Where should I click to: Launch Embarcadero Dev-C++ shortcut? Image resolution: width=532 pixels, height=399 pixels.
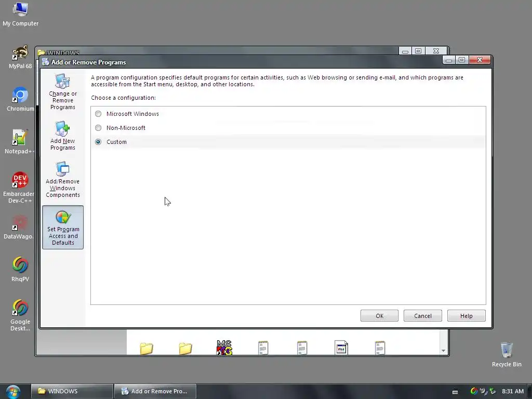(20, 188)
